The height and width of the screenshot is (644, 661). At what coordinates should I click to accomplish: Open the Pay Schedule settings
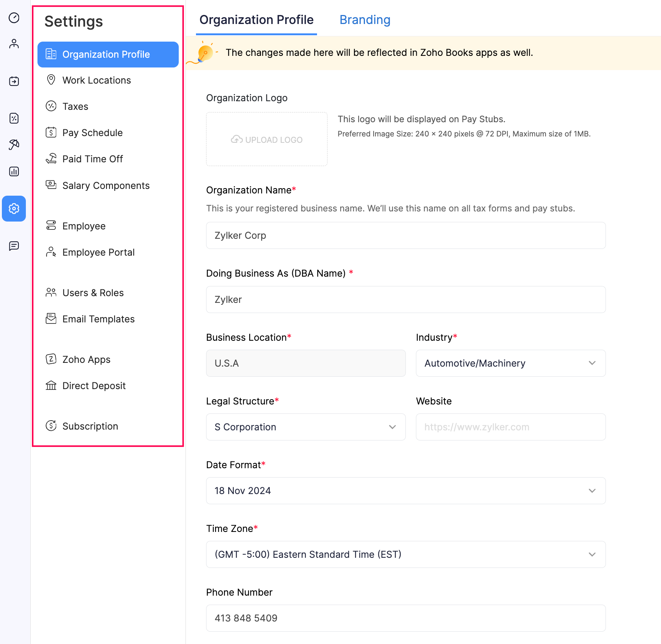(92, 132)
